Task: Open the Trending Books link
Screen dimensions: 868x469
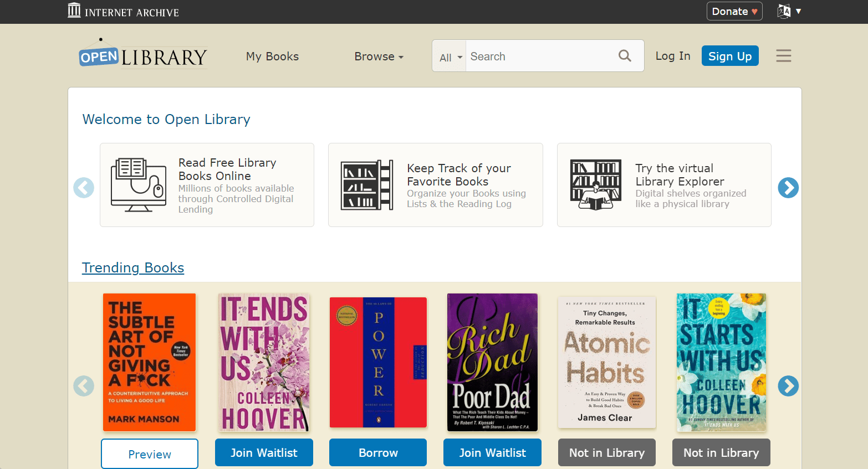Action: click(133, 268)
